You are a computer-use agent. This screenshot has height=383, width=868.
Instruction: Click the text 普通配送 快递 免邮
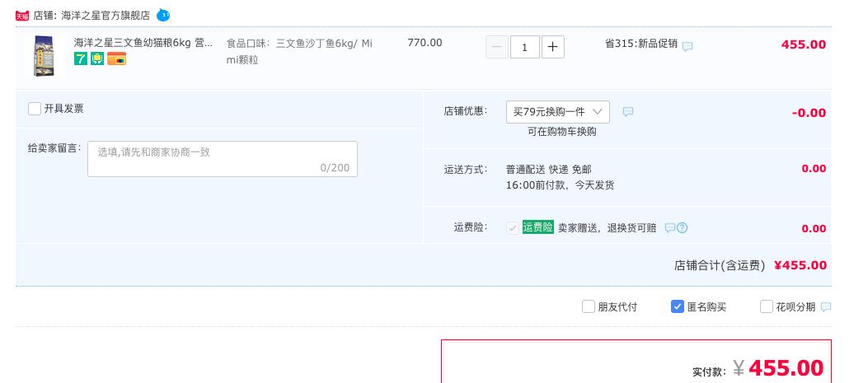(549, 170)
